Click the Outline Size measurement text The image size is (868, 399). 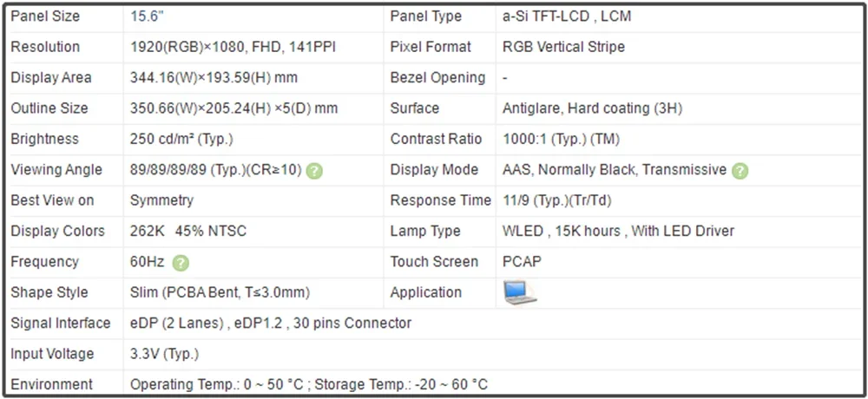[233, 108]
